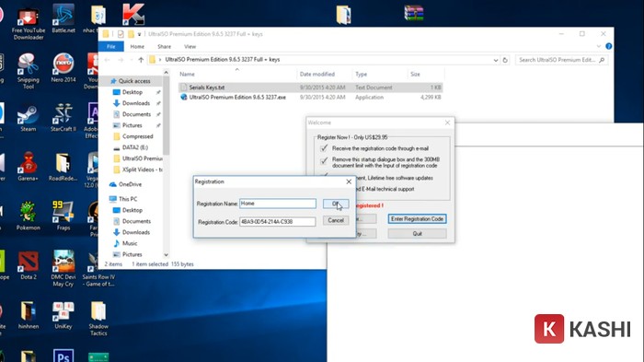Screen dimensions: 644x362
Task: Click OK in Registration dialog
Action: pyautogui.click(x=336, y=204)
